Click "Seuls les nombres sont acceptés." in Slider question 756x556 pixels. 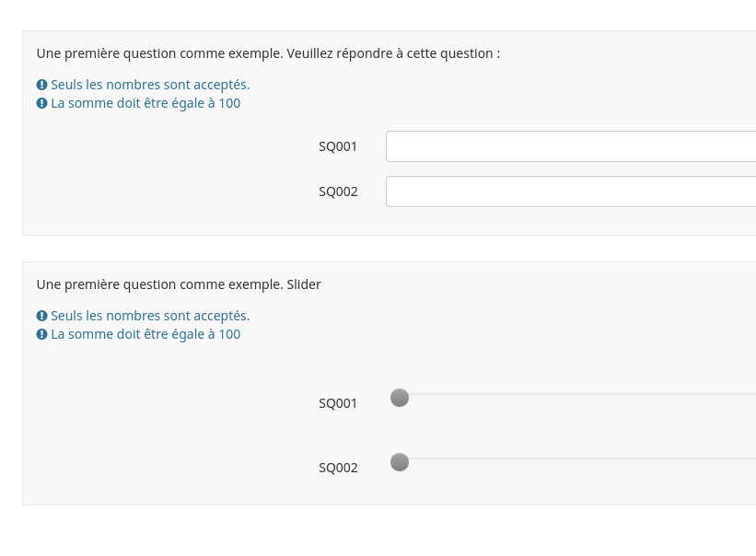tap(150, 316)
